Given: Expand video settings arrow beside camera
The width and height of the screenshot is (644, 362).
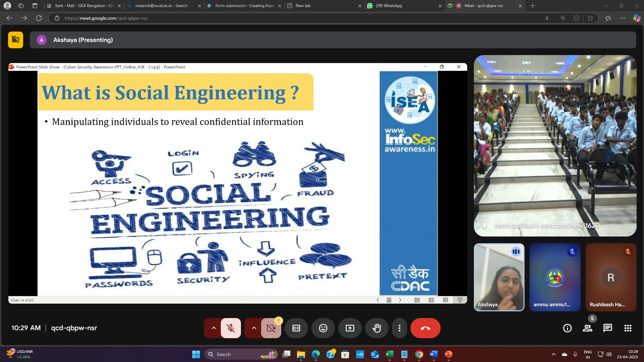Looking at the screenshot, I should (x=254, y=328).
